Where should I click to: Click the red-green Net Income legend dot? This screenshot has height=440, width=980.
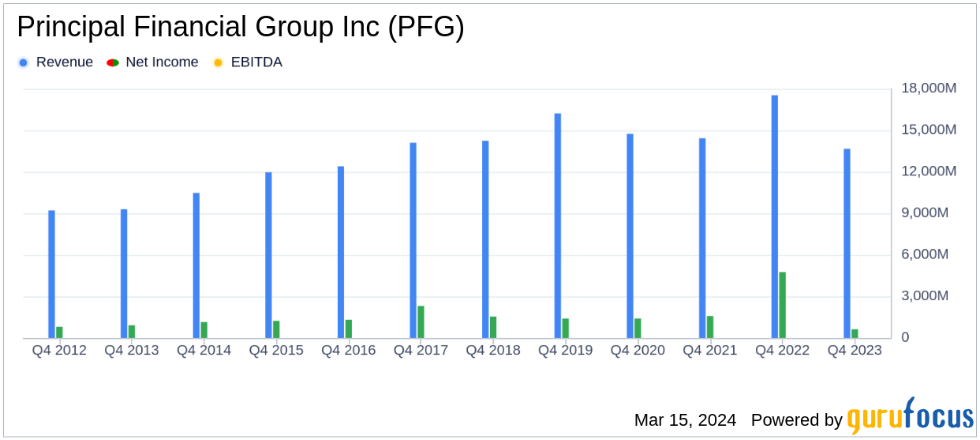tap(113, 62)
